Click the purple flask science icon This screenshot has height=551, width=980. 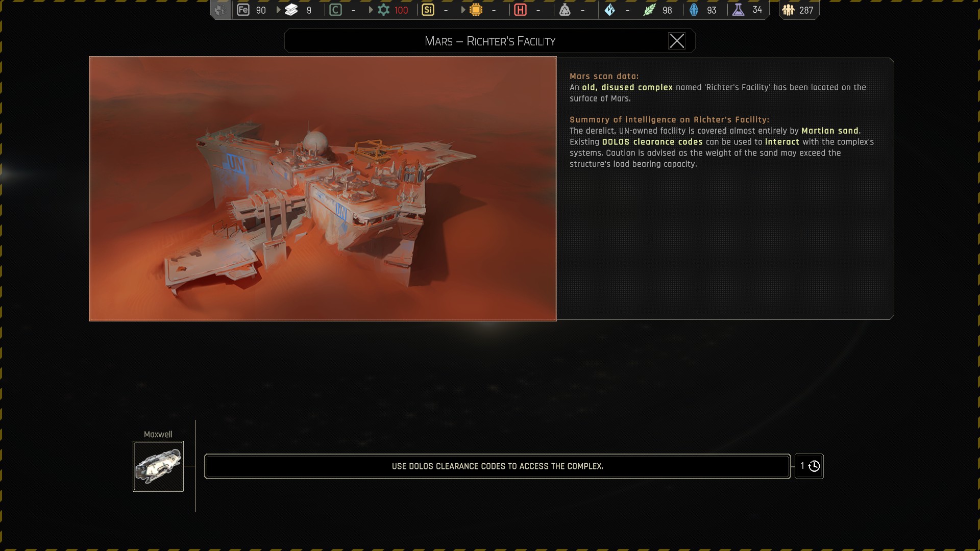click(x=738, y=10)
